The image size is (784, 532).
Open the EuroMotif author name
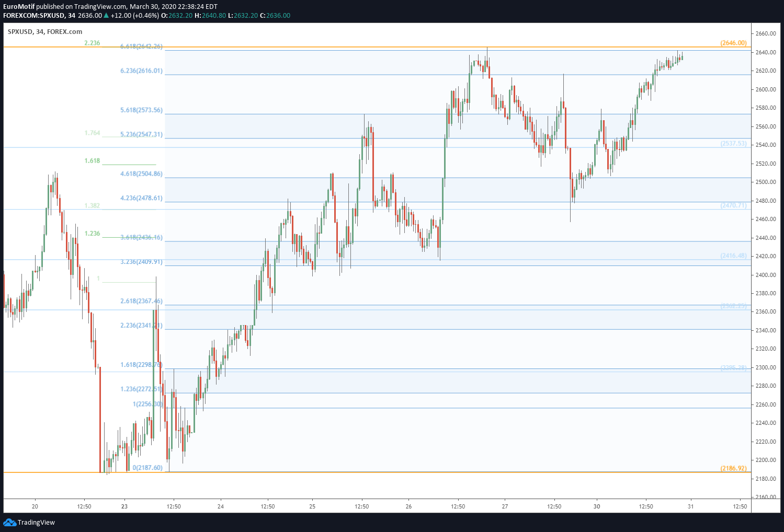18,7
